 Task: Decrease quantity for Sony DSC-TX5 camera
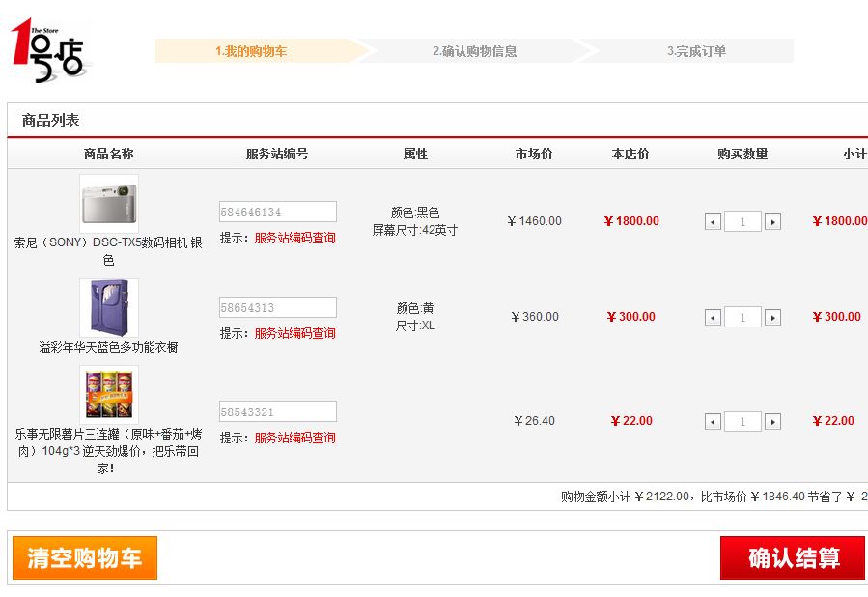(x=713, y=222)
